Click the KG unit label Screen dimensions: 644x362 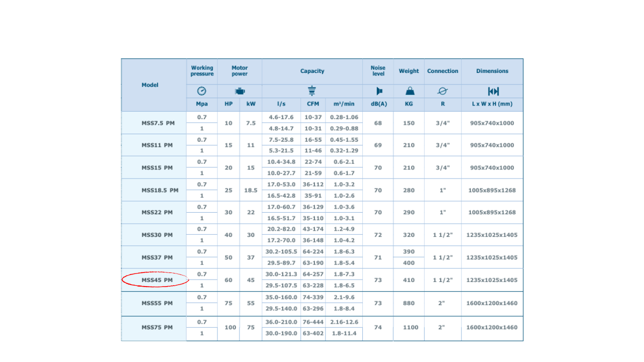409,104
